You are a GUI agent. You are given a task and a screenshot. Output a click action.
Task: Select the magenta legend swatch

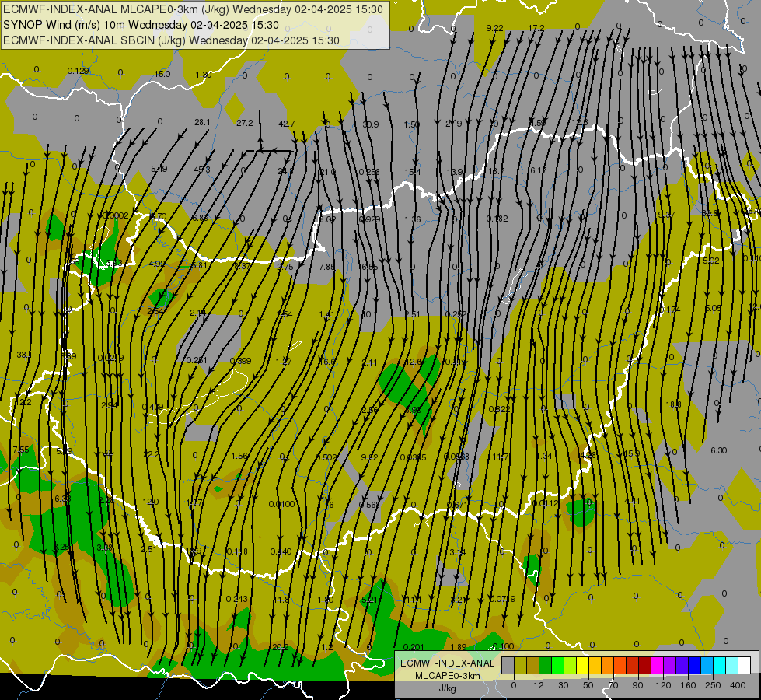pos(657,665)
